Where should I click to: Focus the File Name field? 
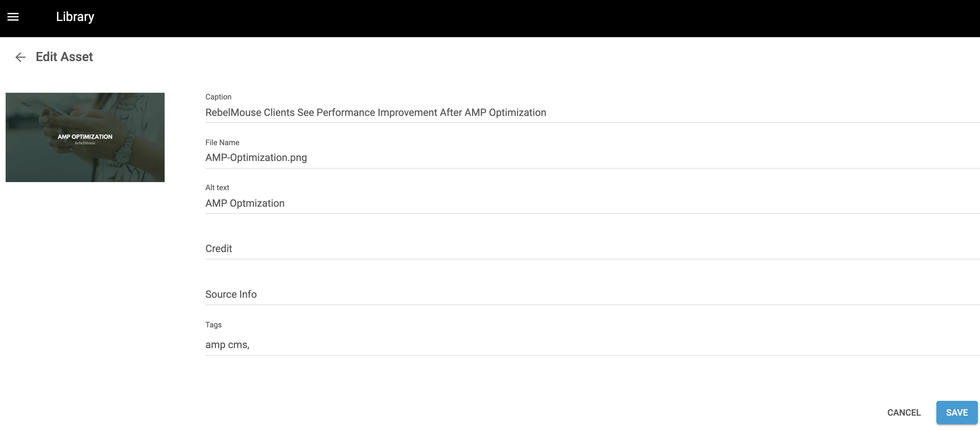(x=590, y=158)
